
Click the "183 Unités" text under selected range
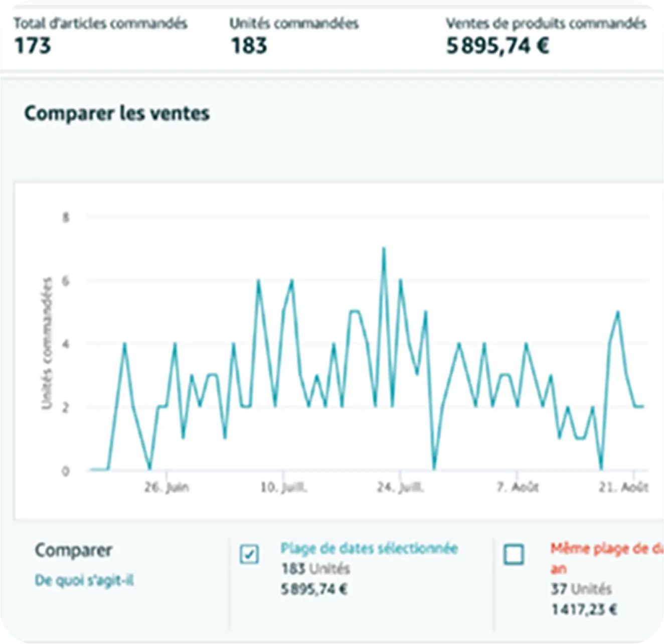click(315, 569)
